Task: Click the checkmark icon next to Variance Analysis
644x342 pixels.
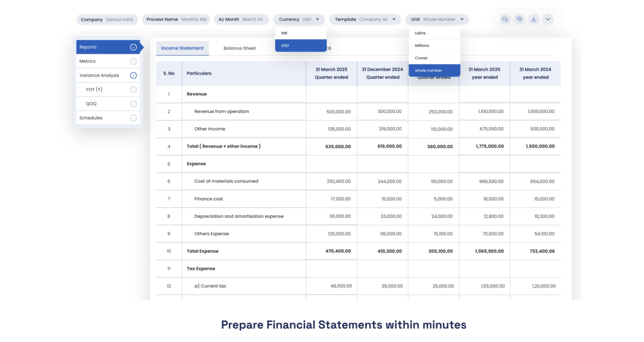Action: (x=133, y=75)
